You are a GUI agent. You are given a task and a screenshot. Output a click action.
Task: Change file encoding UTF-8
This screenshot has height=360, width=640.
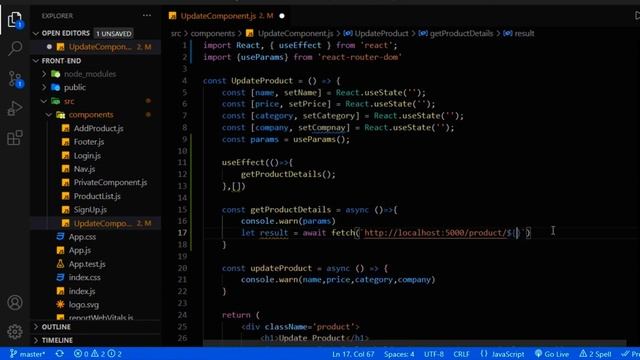click(x=433, y=354)
